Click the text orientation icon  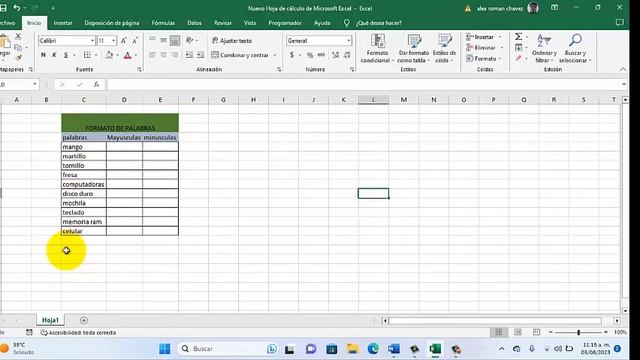(x=189, y=40)
